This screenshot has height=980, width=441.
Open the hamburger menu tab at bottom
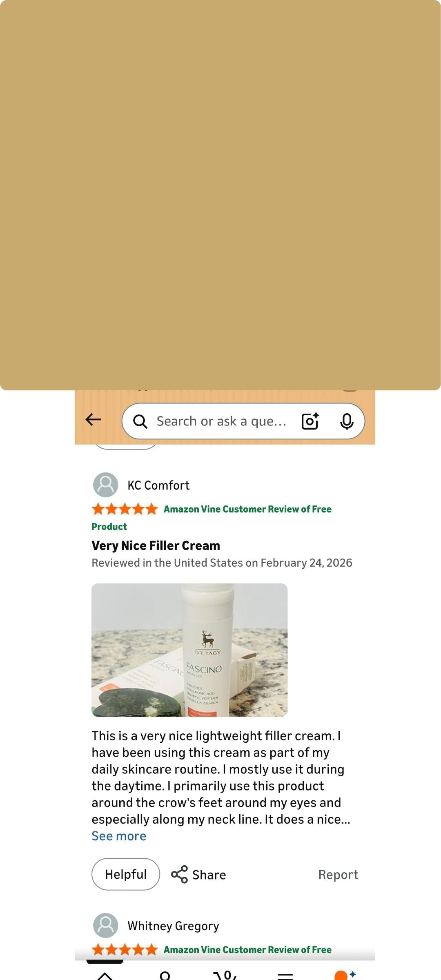[285, 975]
